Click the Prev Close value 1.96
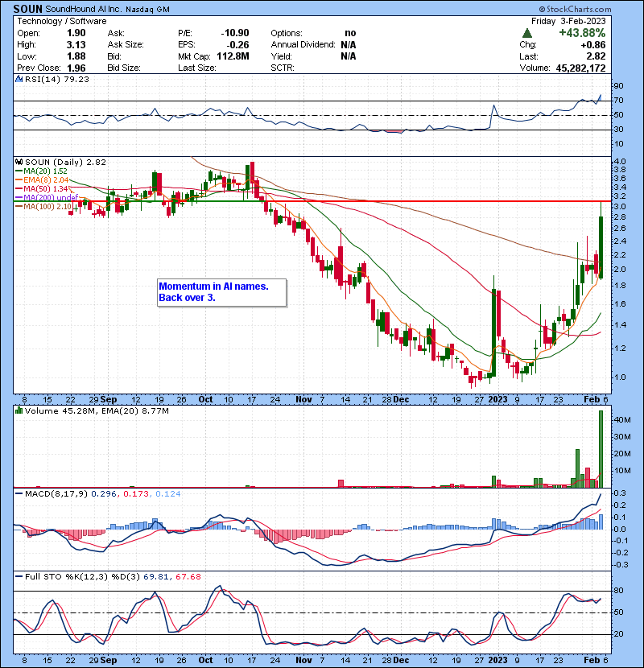Image resolution: width=644 pixels, height=668 pixels. [76, 68]
